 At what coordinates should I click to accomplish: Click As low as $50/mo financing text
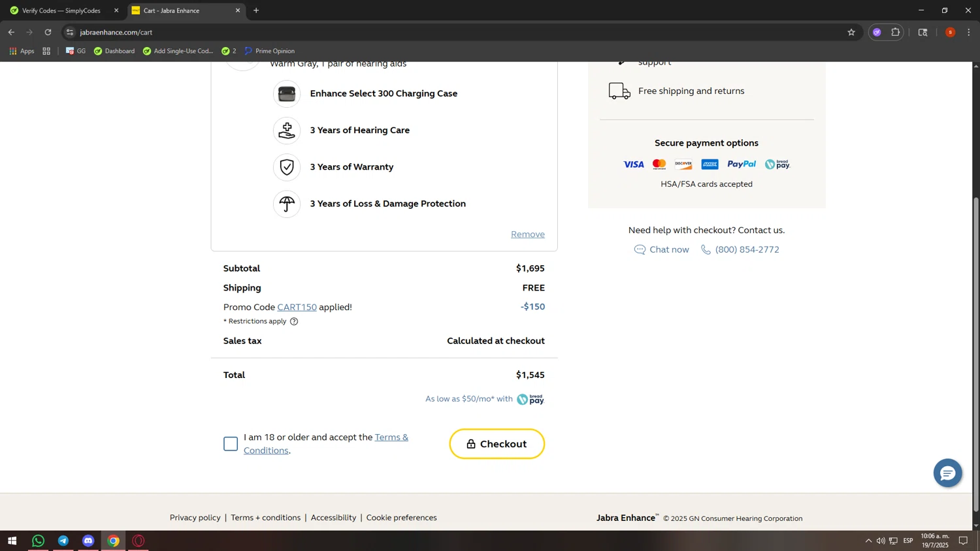tap(469, 399)
